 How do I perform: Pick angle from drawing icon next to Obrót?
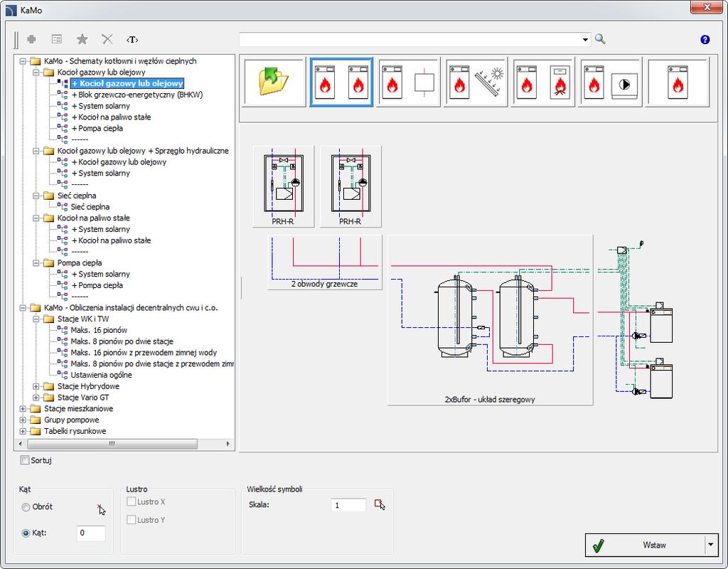[x=101, y=509]
